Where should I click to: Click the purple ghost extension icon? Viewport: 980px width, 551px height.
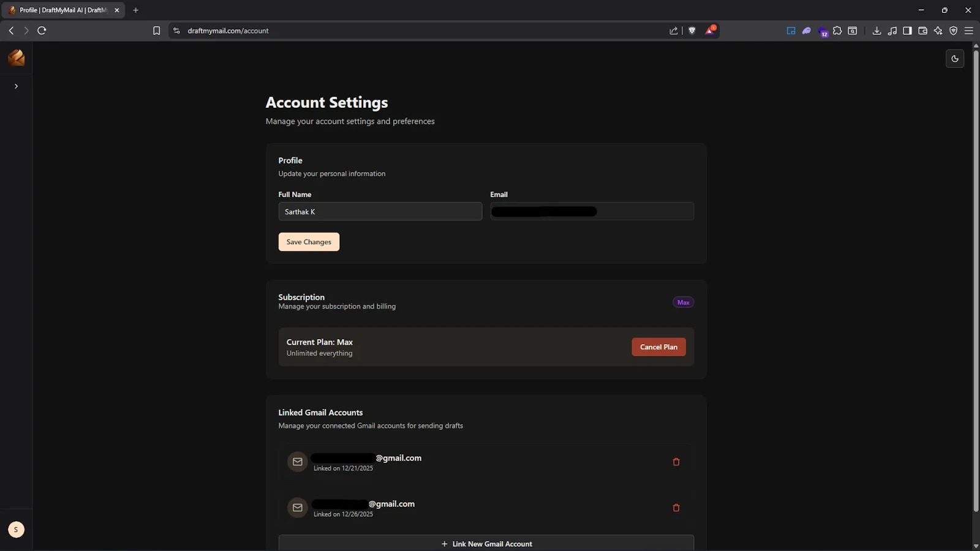point(807,31)
